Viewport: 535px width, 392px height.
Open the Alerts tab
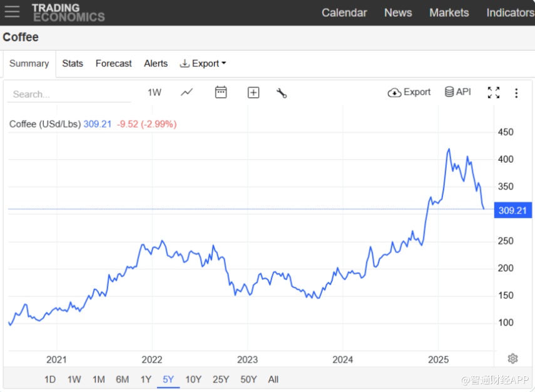pyautogui.click(x=156, y=63)
